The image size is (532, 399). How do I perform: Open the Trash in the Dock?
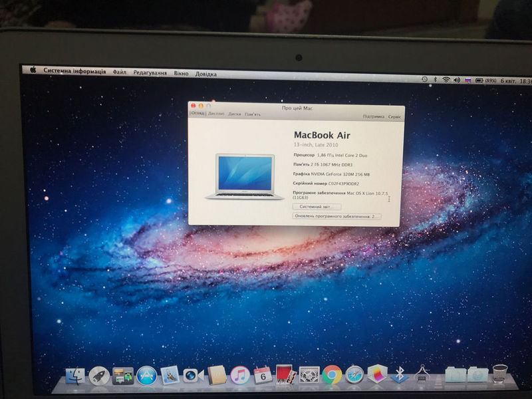point(500,373)
